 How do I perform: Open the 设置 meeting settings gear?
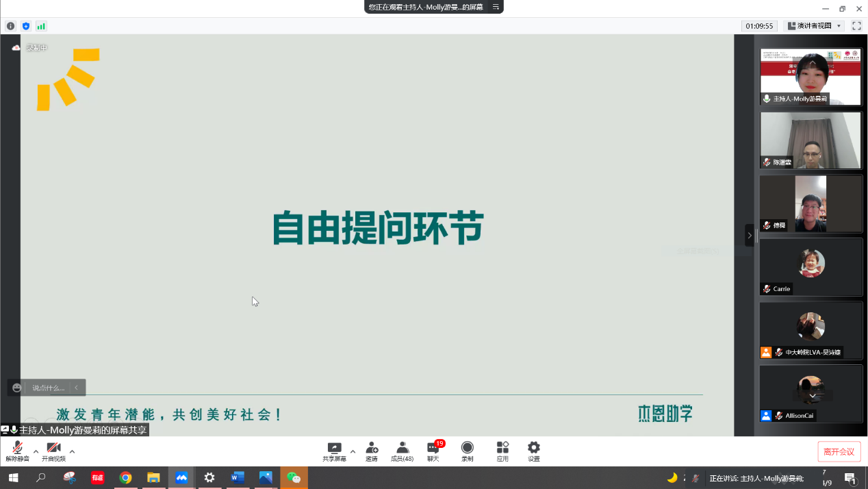533,451
